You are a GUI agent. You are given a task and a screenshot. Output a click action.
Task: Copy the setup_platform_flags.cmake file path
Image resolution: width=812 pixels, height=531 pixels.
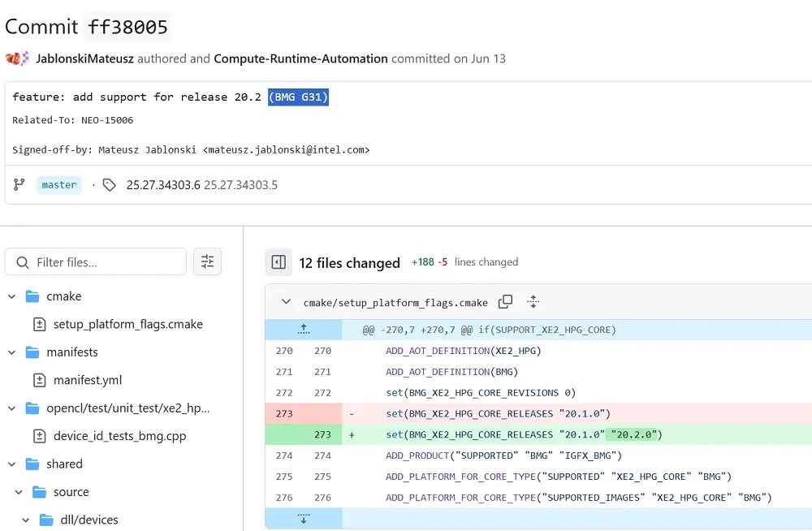point(505,302)
